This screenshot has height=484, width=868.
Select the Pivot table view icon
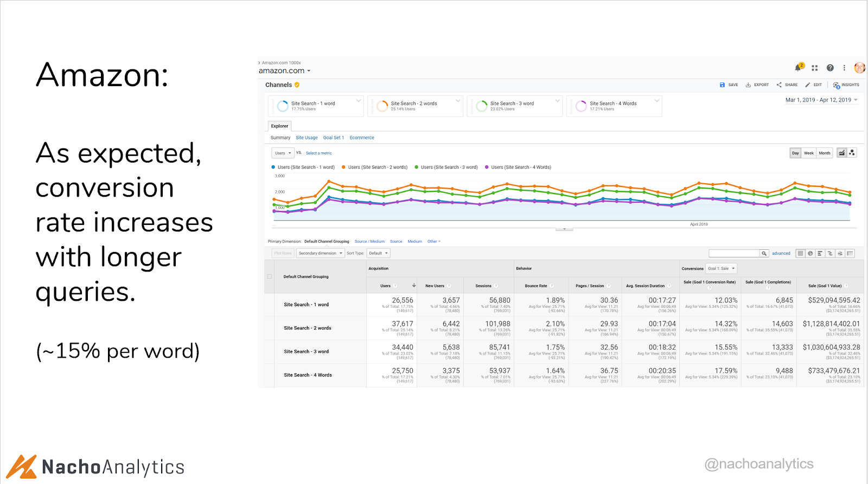tap(850, 253)
